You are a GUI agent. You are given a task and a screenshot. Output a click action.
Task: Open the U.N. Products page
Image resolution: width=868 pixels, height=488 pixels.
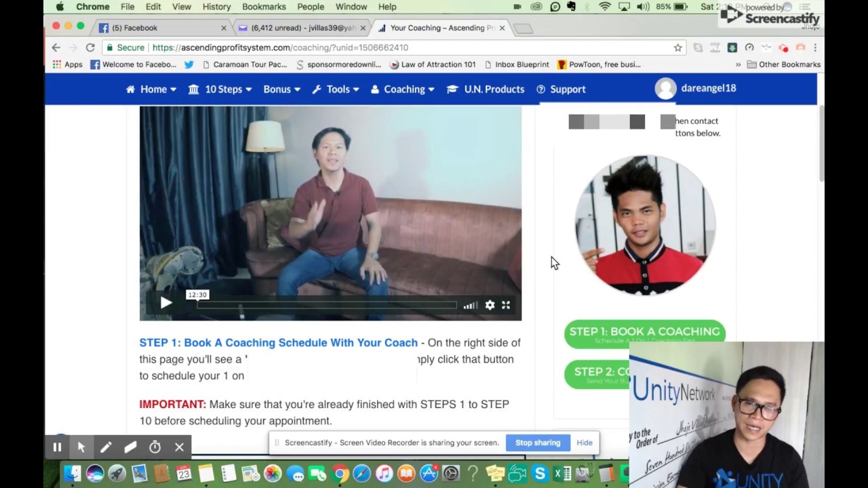[x=486, y=89]
